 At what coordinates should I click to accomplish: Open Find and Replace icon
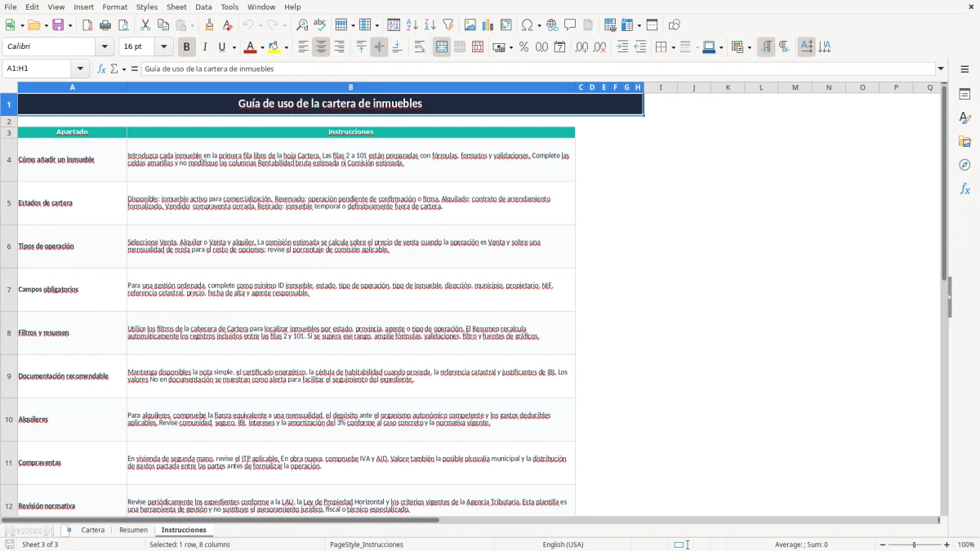(302, 25)
